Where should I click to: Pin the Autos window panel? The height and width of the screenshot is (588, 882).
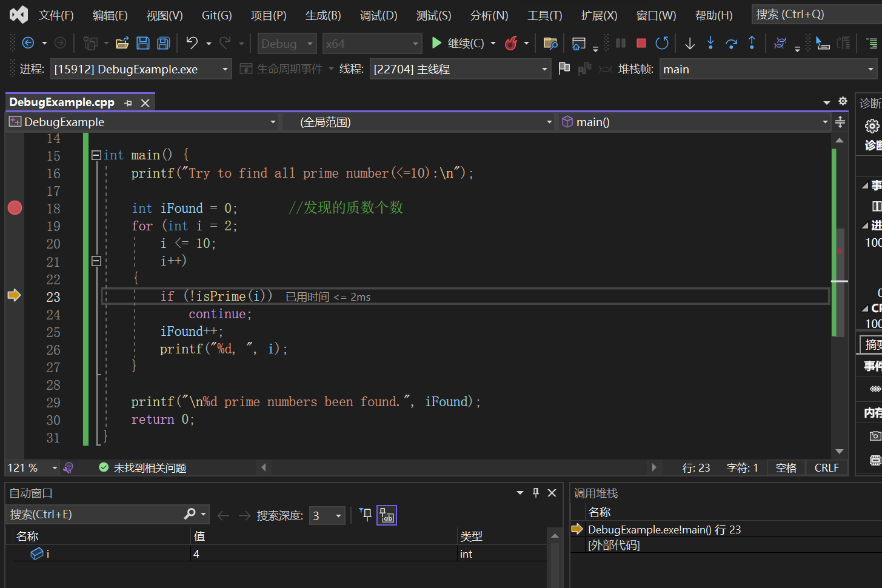pos(536,493)
